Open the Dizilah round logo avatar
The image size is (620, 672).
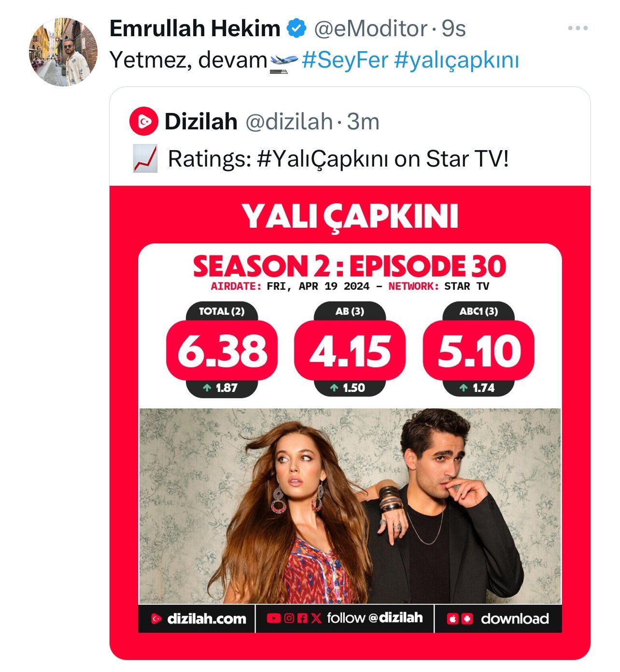pyautogui.click(x=143, y=122)
